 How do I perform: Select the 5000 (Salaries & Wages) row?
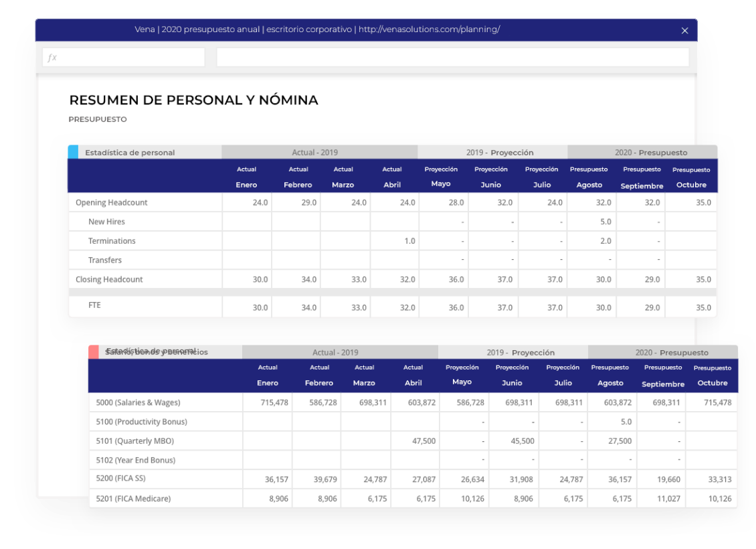coord(138,402)
